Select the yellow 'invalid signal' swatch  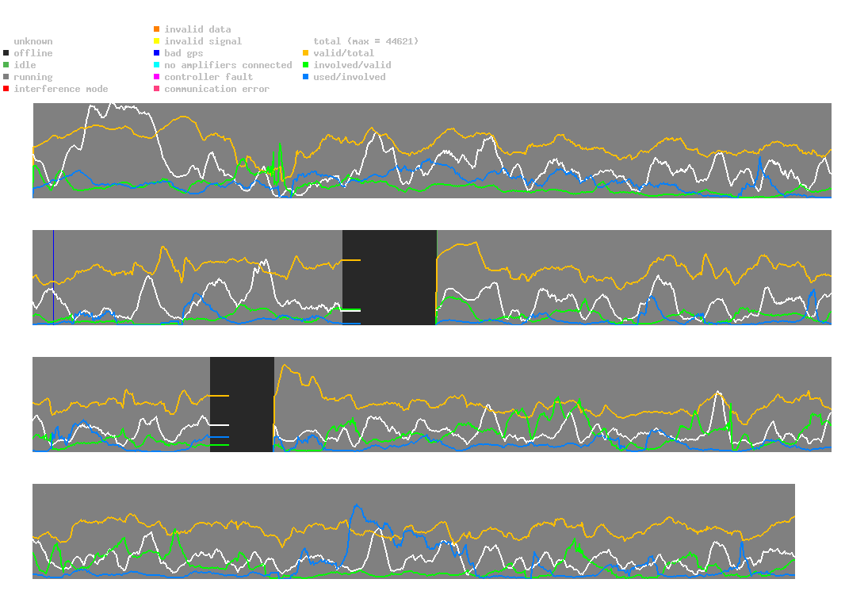click(157, 41)
